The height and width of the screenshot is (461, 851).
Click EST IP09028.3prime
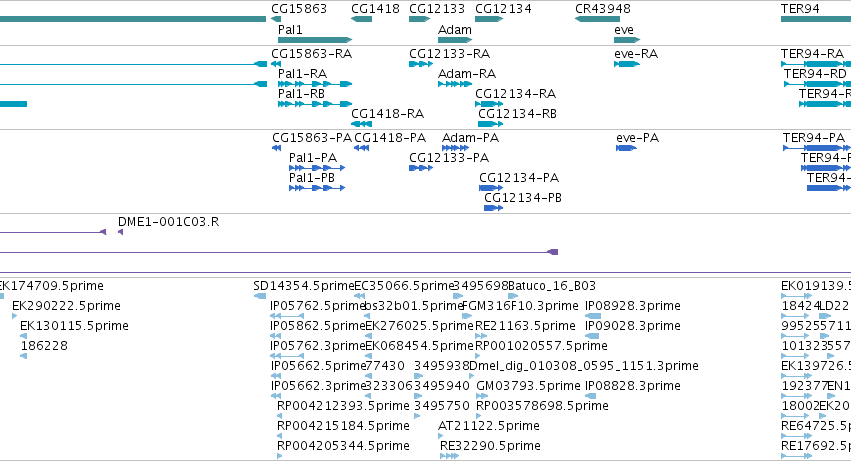click(633, 326)
